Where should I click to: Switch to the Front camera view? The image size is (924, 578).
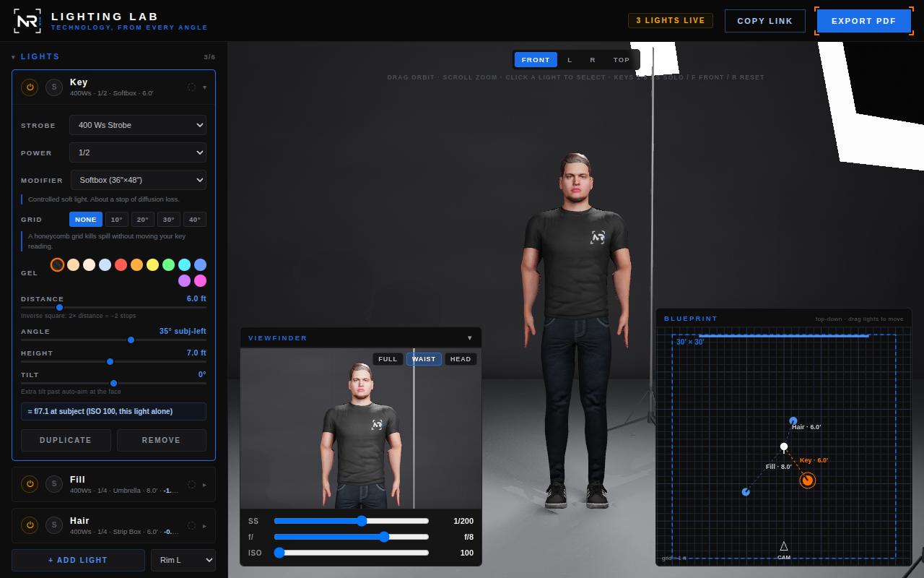tap(536, 60)
